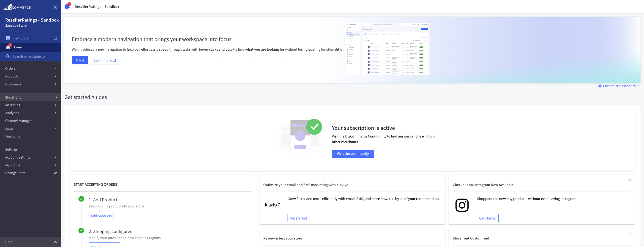Viewport: 644px width, 247px height.
Task: Open the Customize dashboard dropdown
Action: [x=619, y=86]
